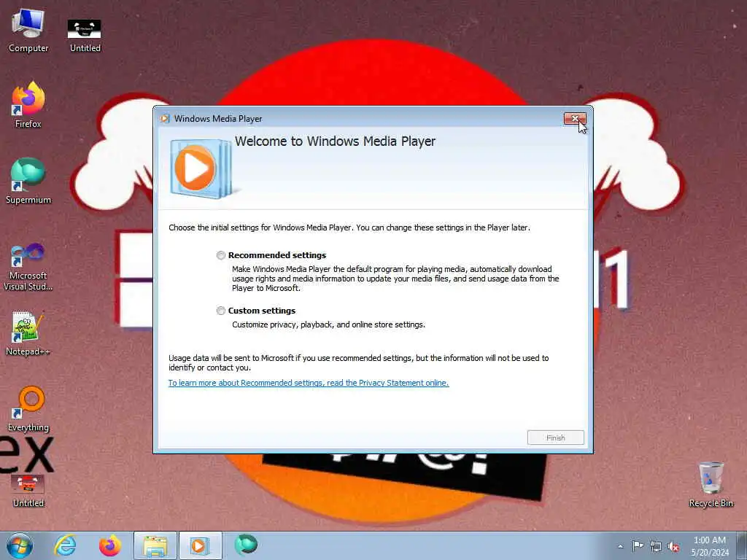Click the 'Usage data will be sent' notice

pos(359,363)
